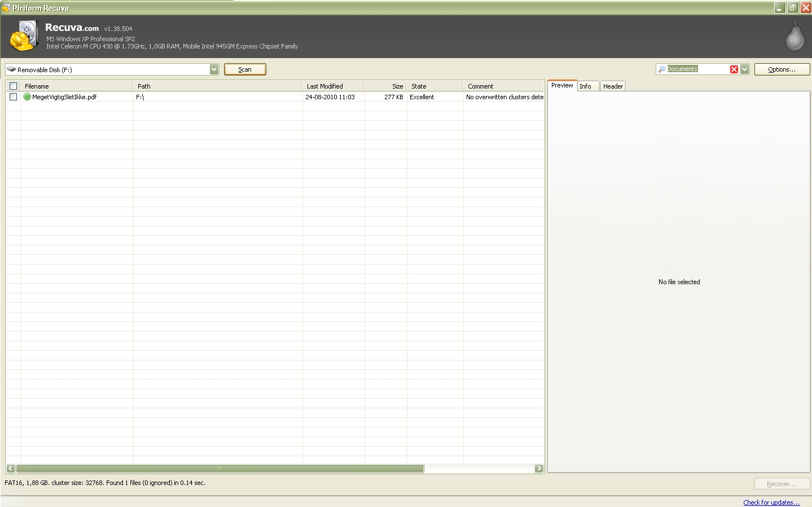Screen dimensions: 812x507
Task: Click the Piriform pear logo icon
Action: coord(795,37)
